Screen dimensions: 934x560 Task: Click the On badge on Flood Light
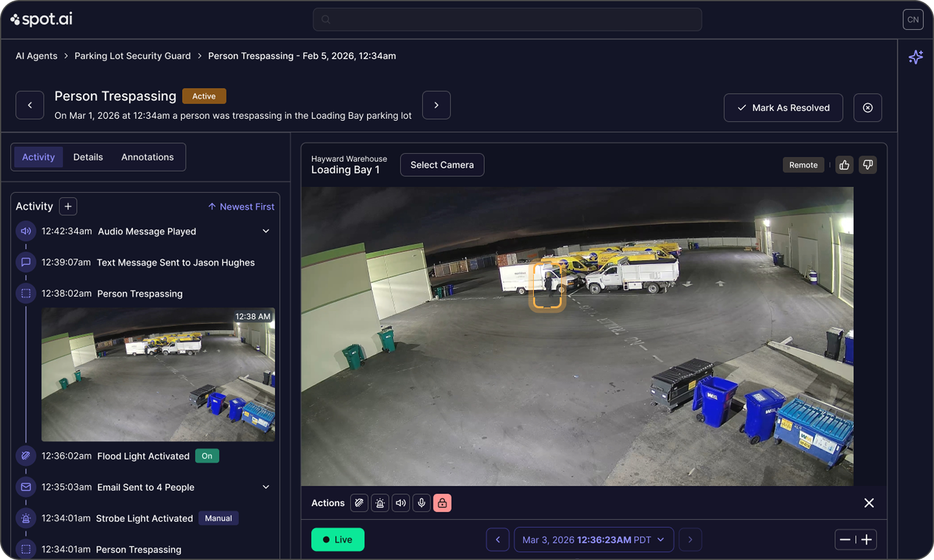(x=207, y=456)
